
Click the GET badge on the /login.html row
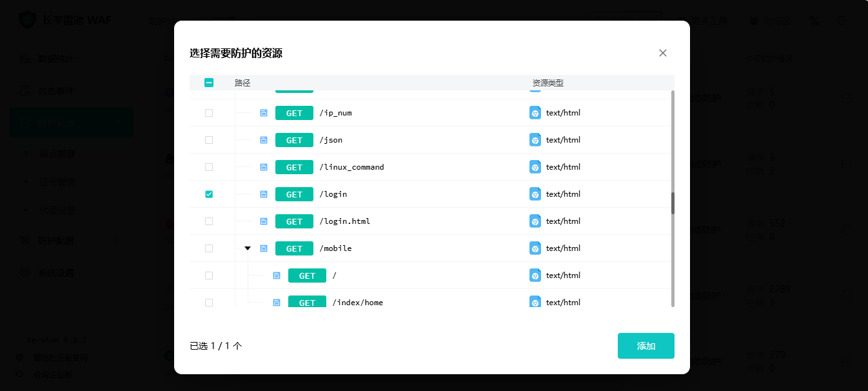pos(294,221)
